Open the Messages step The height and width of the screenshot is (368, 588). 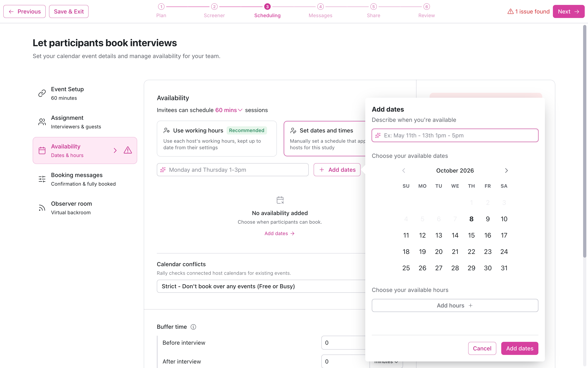(321, 11)
